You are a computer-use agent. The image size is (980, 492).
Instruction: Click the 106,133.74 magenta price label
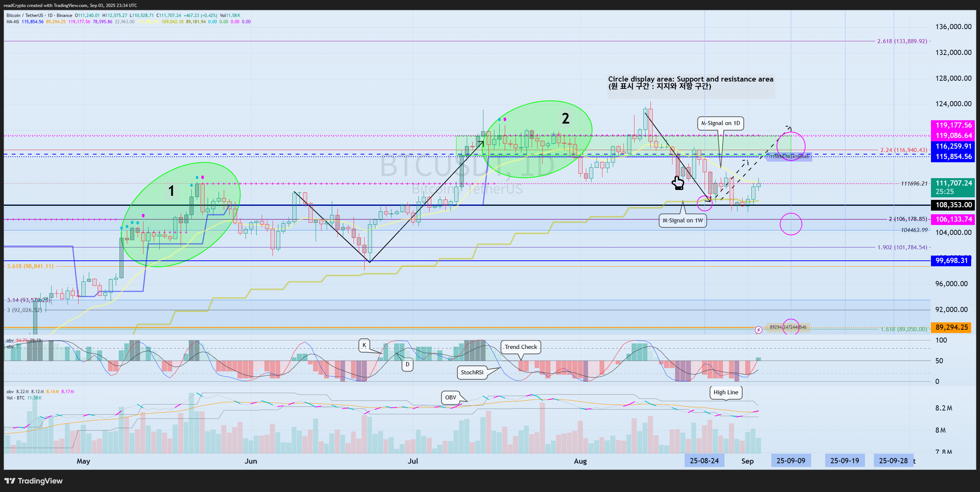953,219
